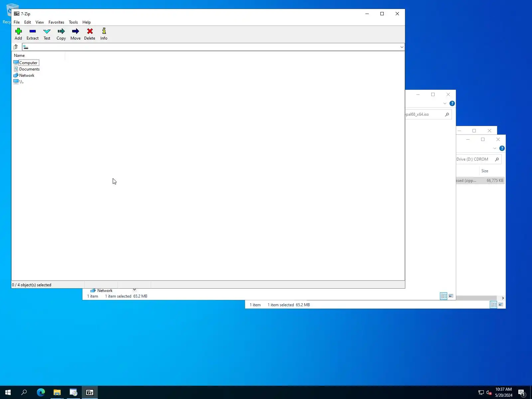Click the help icon in the .iso Explorer window

click(452, 103)
